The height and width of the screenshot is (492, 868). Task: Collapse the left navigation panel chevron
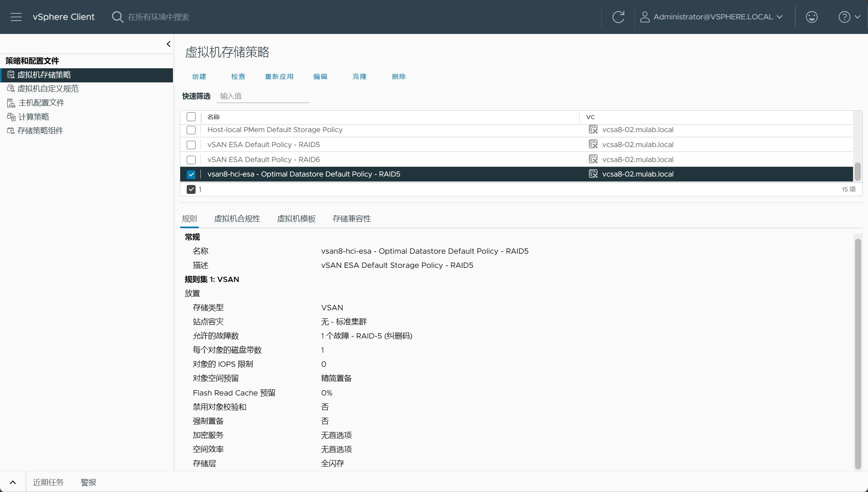(x=169, y=44)
